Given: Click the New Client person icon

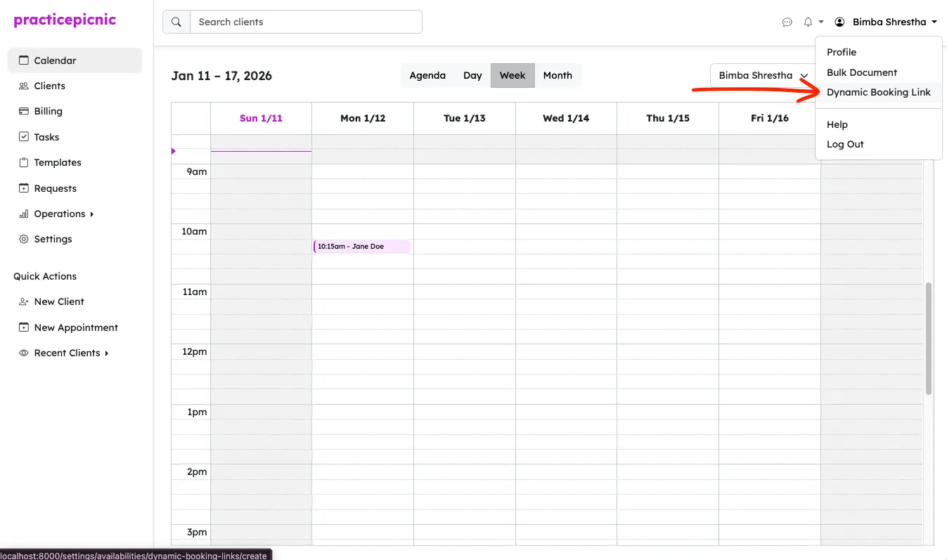Looking at the screenshot, I should [24, 302].
